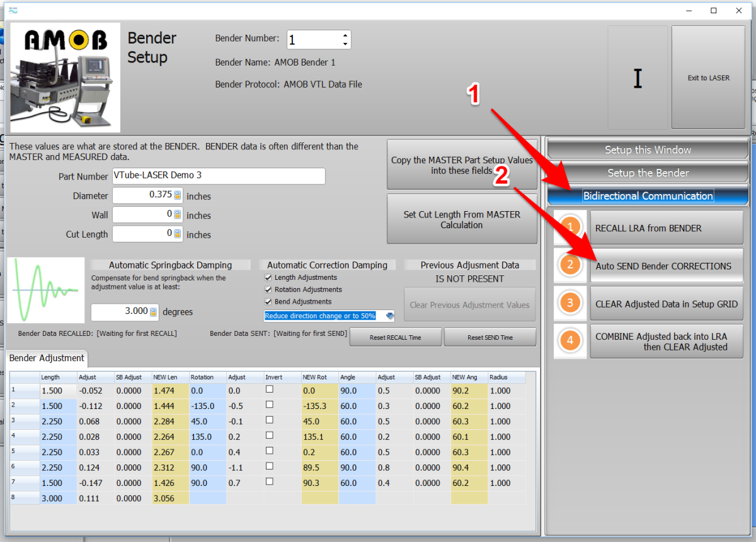The width and height of the screenshot is (756, 542).
Task: Click the orange number 4 step icon
Action: pyautogui.click(x=570, y=341)
